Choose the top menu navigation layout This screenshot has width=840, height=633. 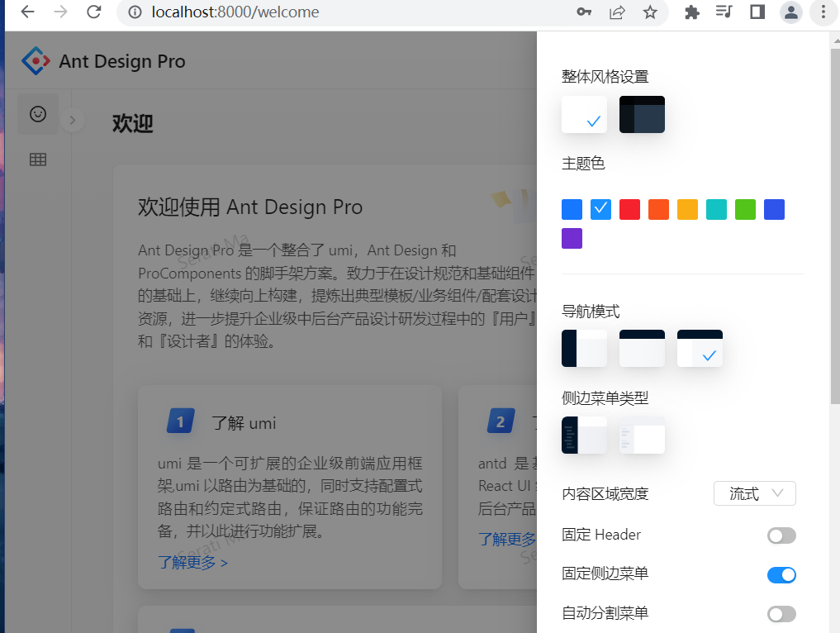tap(642, 348)
